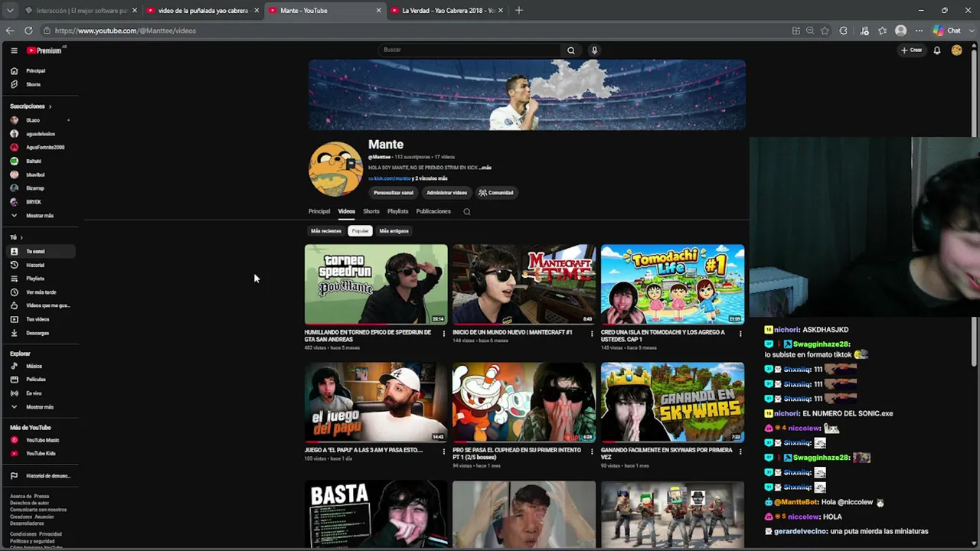Screen dimensions: 980x551
Task: Open Playlists in the left sidebar
Action: click(35, 279)
